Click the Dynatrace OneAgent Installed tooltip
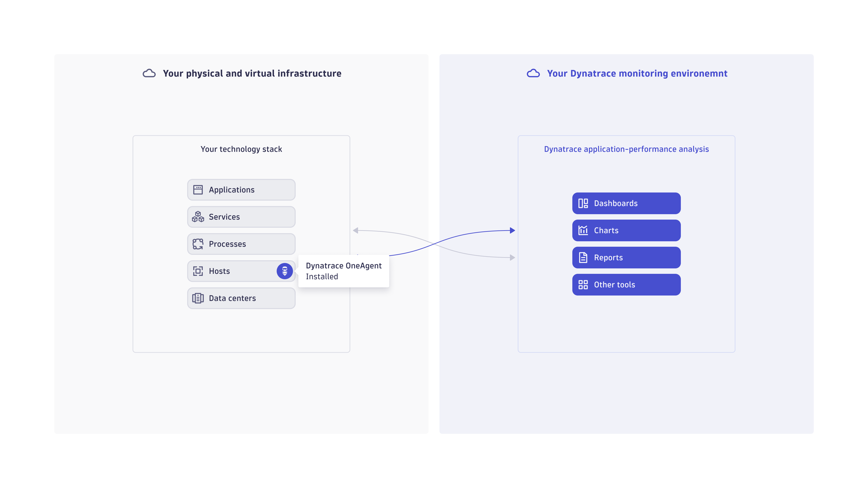The image size is (868, 488). pos(344,271)
